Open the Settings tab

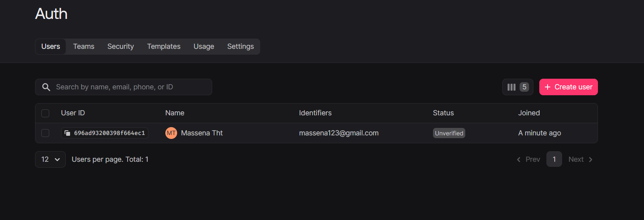point(241,46)
